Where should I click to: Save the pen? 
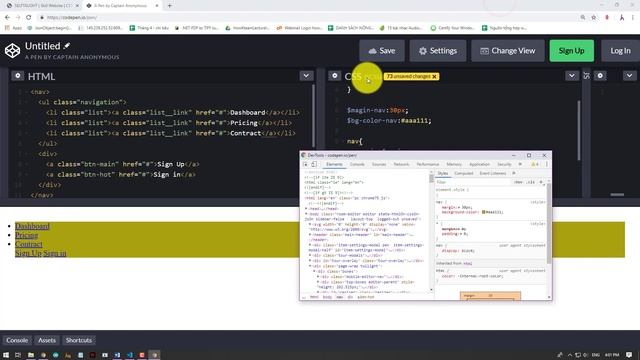coord(382,51)
